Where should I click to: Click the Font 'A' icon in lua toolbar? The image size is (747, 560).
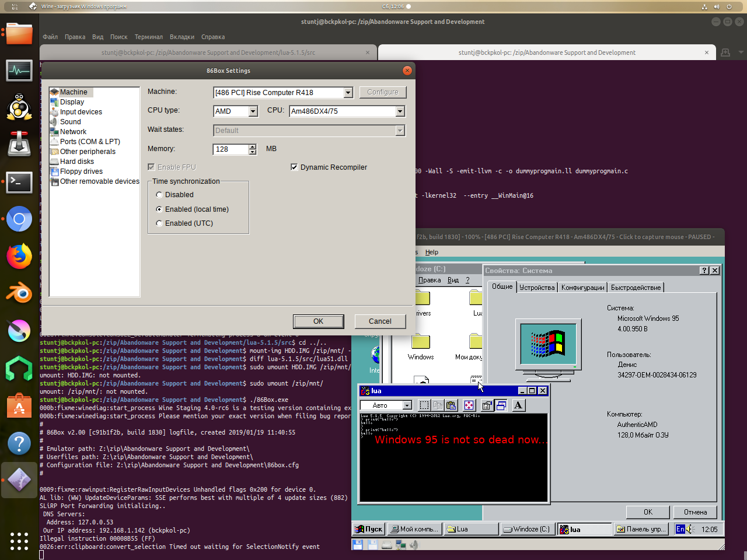coord(518,405)
